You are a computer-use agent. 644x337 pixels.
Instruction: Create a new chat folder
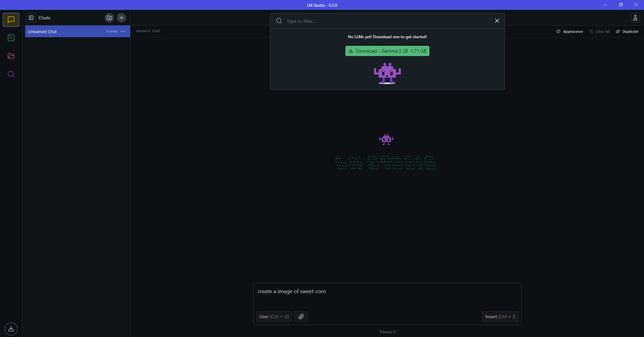tap(109, 18)
